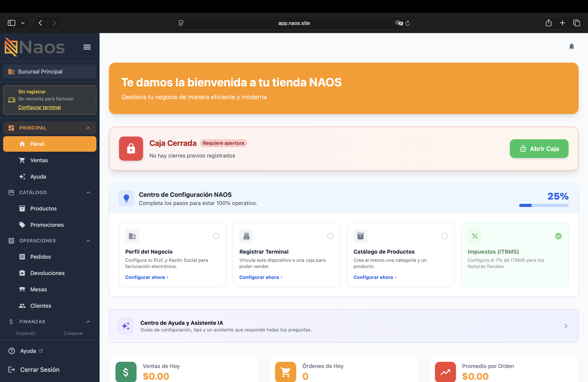Image resolution: width=588 pixels, height=382 pixels.
Task: Open notifications with the bell icon
Action: [571, 46]
